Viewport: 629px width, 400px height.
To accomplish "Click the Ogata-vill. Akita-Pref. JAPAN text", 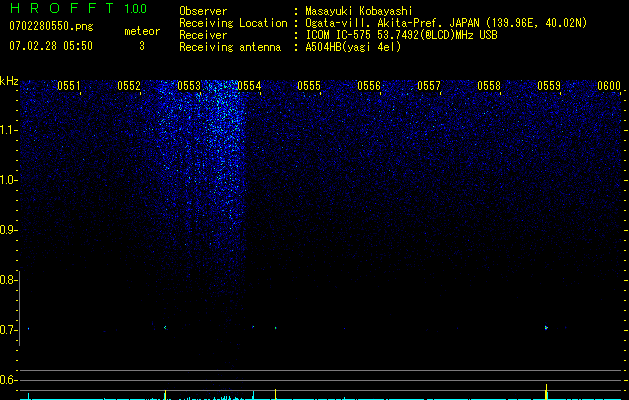I will pos(392,23).
